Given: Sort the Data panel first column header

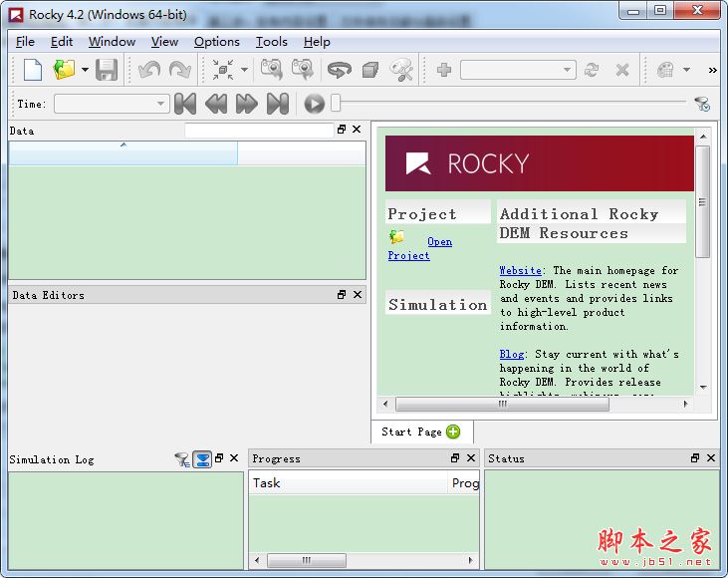Looking at the screenshot, I should 123,152.
